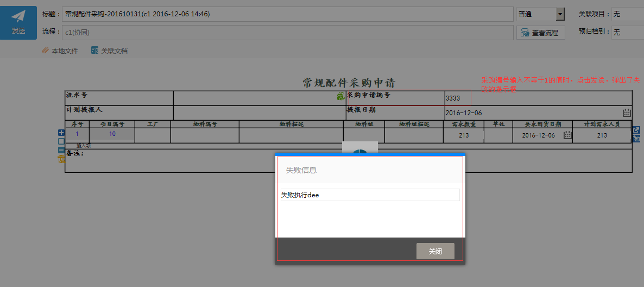Click the 发送 paper-plane send button
Viewport: 644px width, 287px height.
point(18,23)
